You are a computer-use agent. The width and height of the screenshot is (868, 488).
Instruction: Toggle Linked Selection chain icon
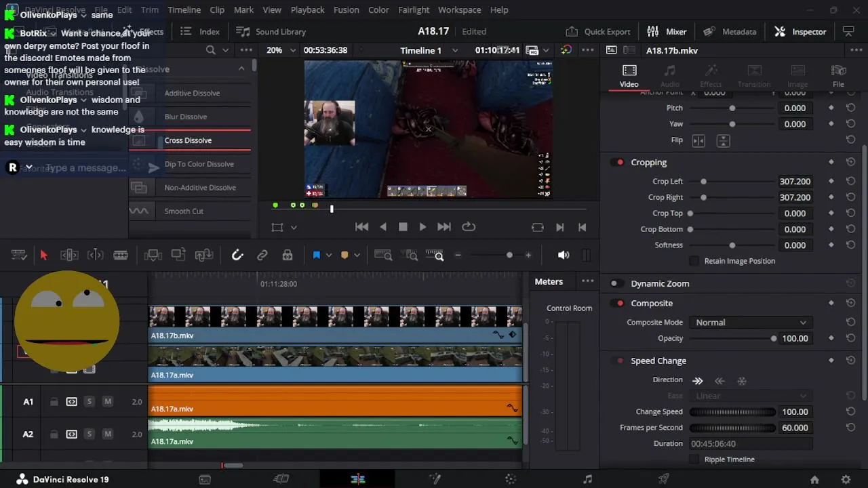(x=262, y=255)
